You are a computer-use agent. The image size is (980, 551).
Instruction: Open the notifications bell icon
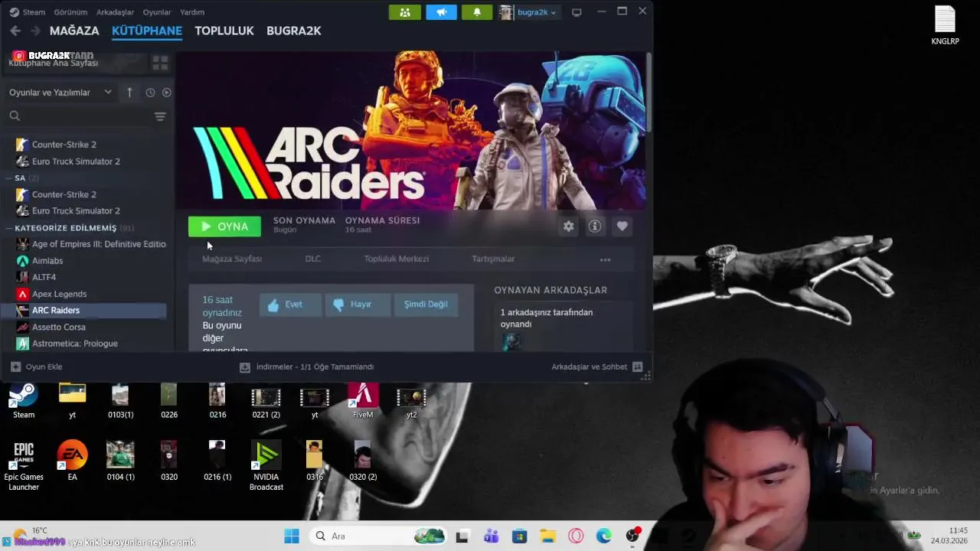[477, 12]
